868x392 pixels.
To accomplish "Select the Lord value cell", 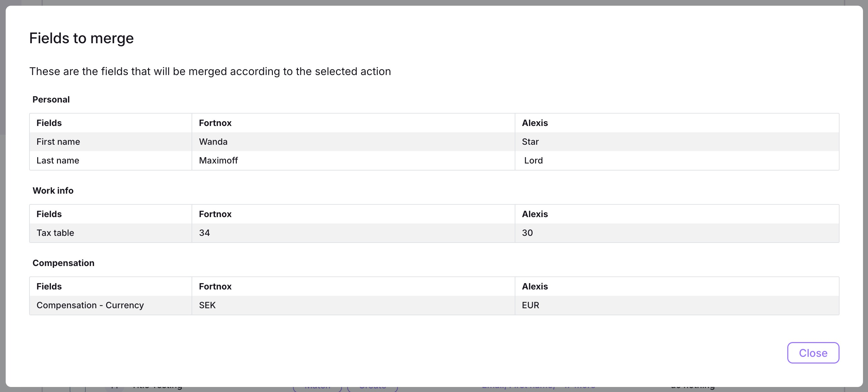I will [533, 160].
